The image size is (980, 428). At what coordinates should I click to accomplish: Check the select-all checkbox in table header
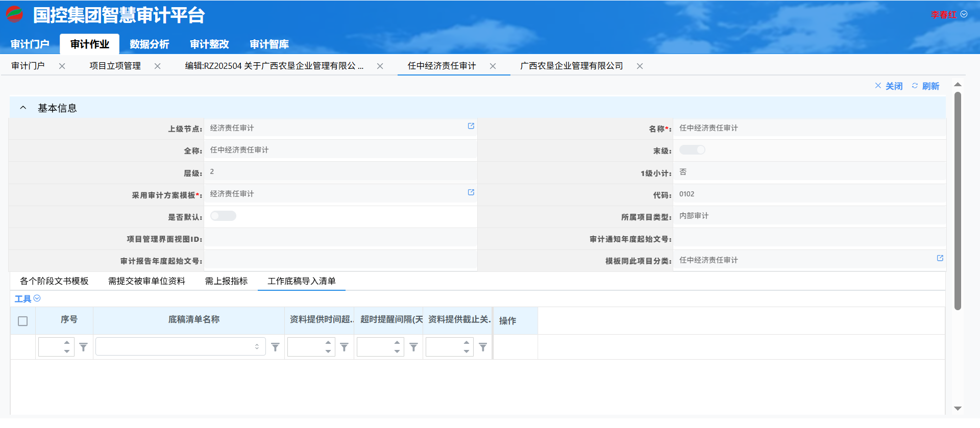pos(22,321)
